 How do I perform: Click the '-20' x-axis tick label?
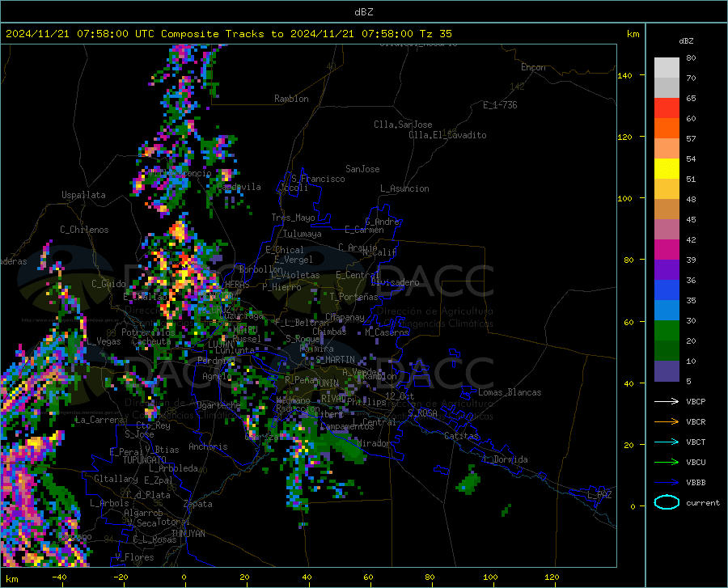(x=121, y=577)
